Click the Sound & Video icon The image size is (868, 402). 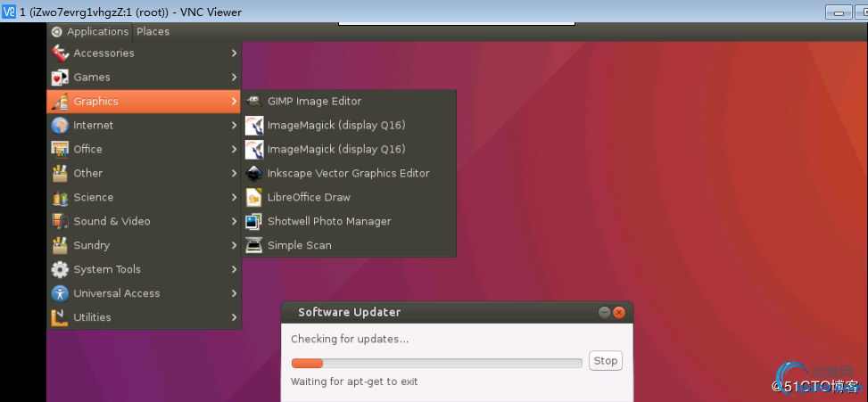60,221
